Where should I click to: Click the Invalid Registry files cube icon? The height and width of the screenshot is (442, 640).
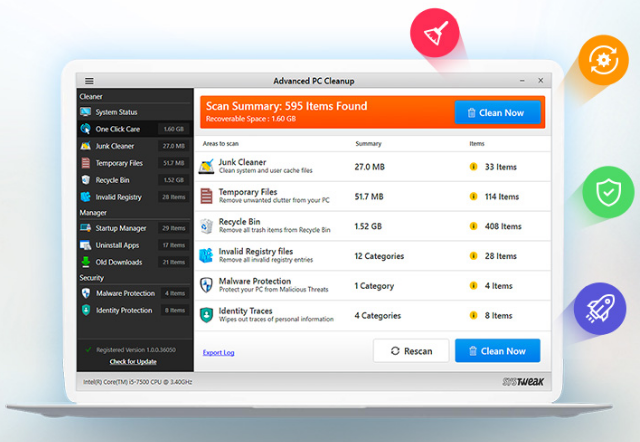click(207, 255)
